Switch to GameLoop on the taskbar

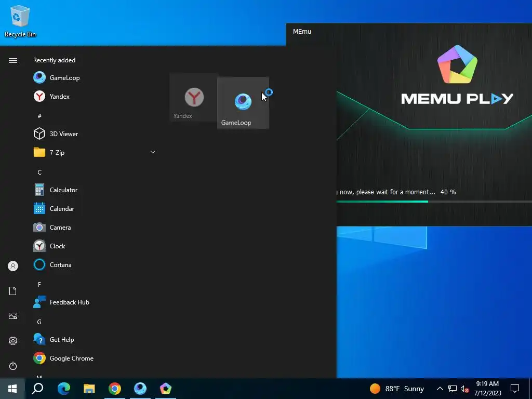click(x=140, y=389)
